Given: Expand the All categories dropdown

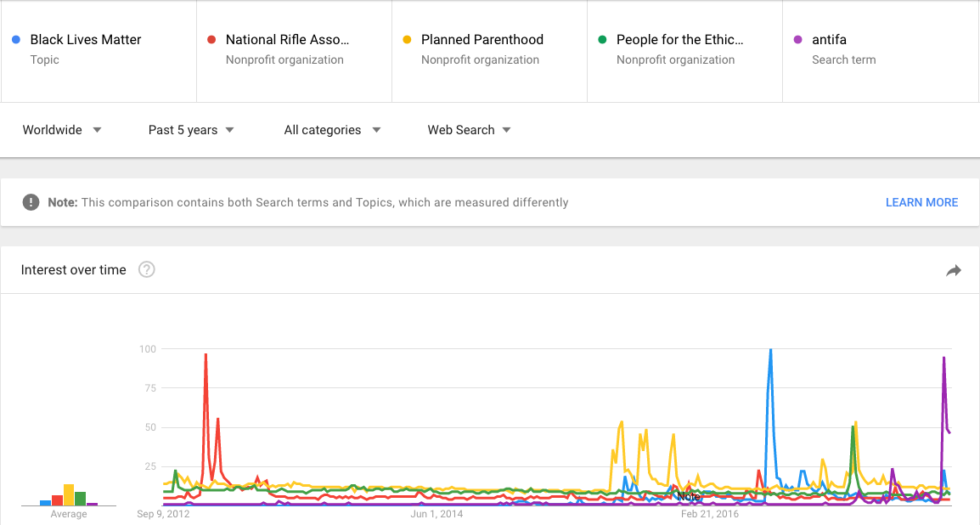Looking at the screenshot, I should pos(333,130).
